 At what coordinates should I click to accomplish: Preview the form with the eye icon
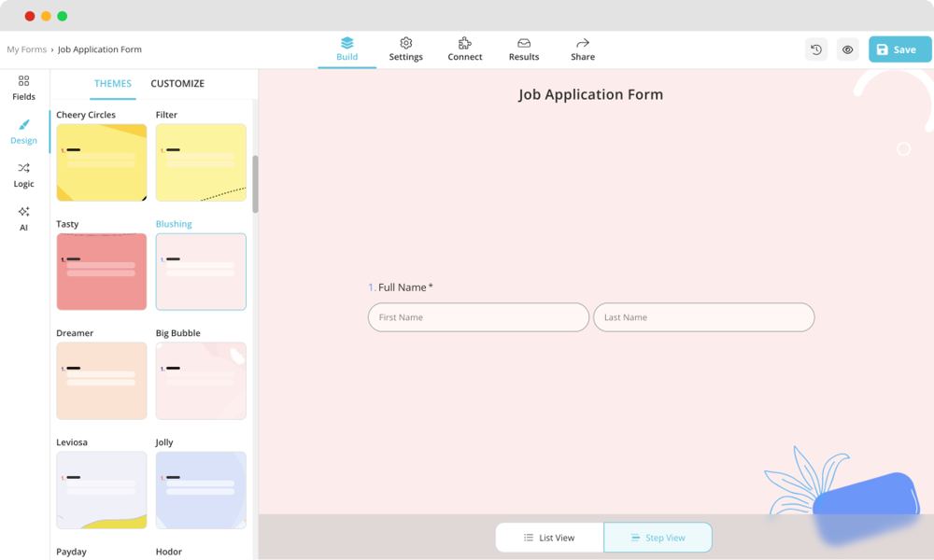pyautogui.click(x=847, y=49)
